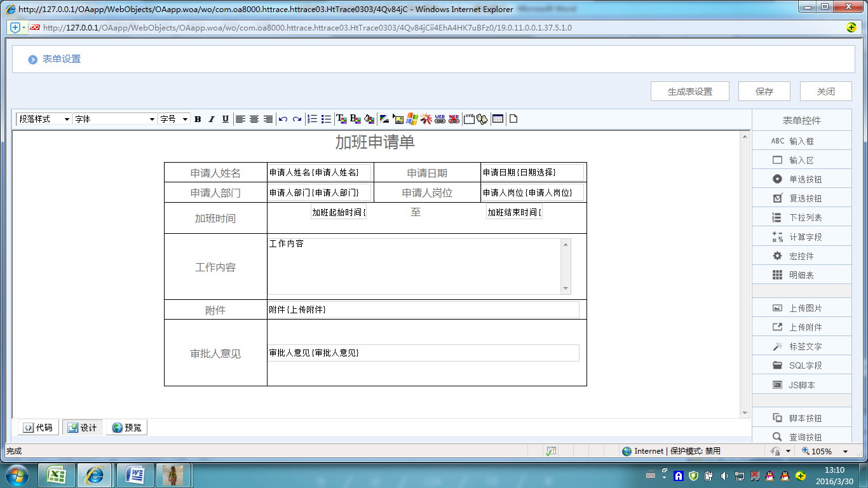Open Excel from the Windows taskbar
The height and width of the screenshot is (488, 868).
pos(57,475)
